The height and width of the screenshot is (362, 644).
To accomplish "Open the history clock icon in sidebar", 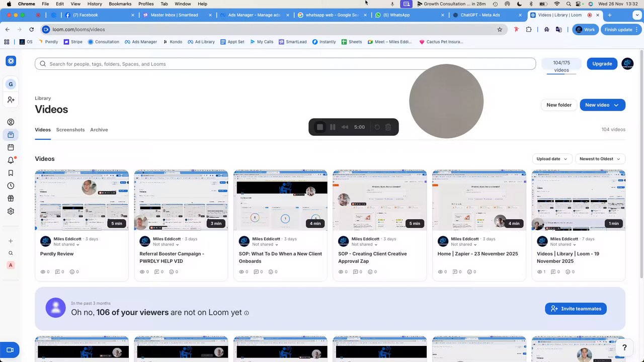I will (x=11, y=186).
